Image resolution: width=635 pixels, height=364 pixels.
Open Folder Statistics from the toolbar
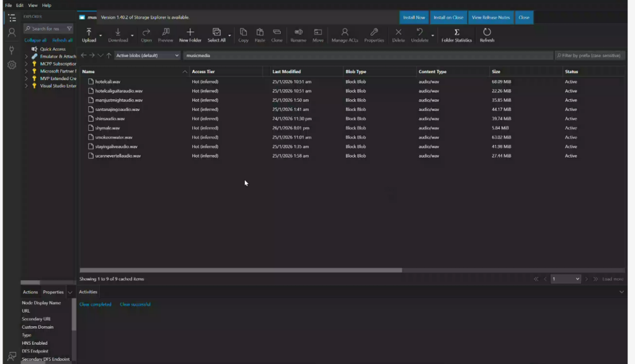(x=456, y=35)
